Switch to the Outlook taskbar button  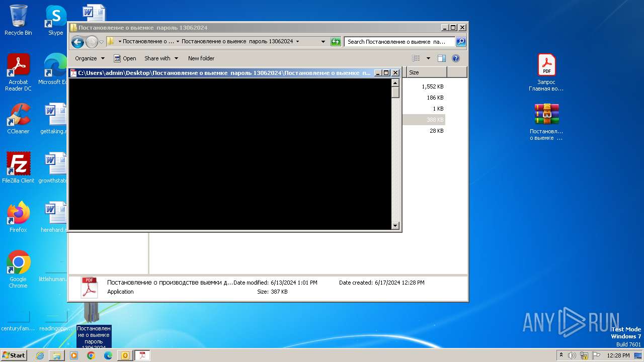pos(125,355)
